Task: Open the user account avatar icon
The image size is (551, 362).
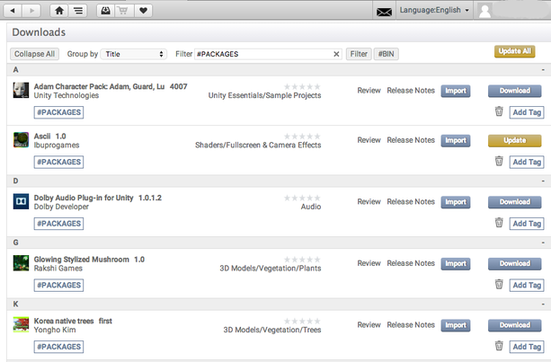Action: (485, 11)
